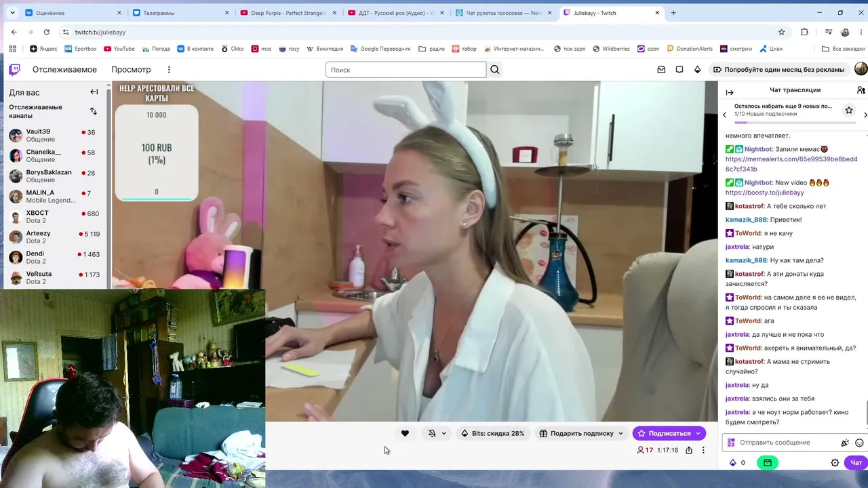Open the emote picker smiley in chat

(x=859, y=443)
